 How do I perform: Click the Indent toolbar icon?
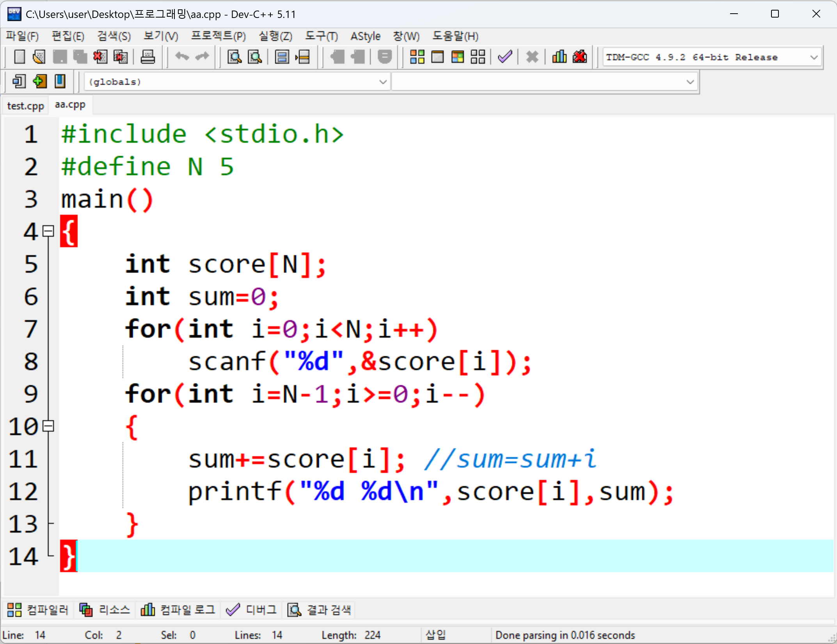pyautogui.click(x=338, y=57)
